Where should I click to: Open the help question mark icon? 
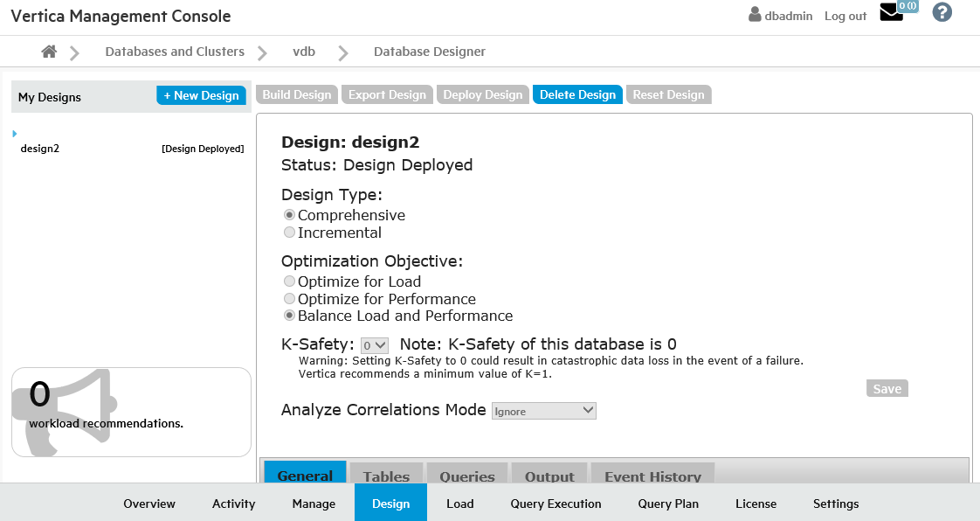point(942,13)
